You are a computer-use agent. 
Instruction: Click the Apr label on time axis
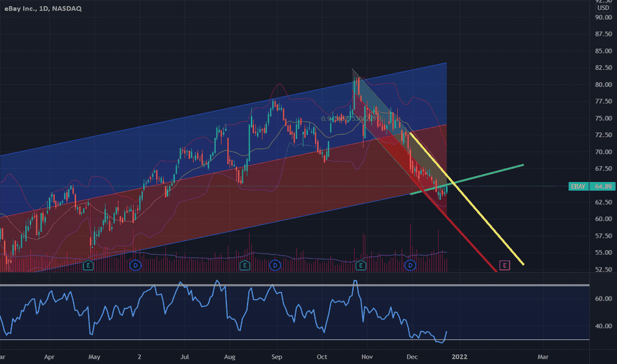coord(49,357)
